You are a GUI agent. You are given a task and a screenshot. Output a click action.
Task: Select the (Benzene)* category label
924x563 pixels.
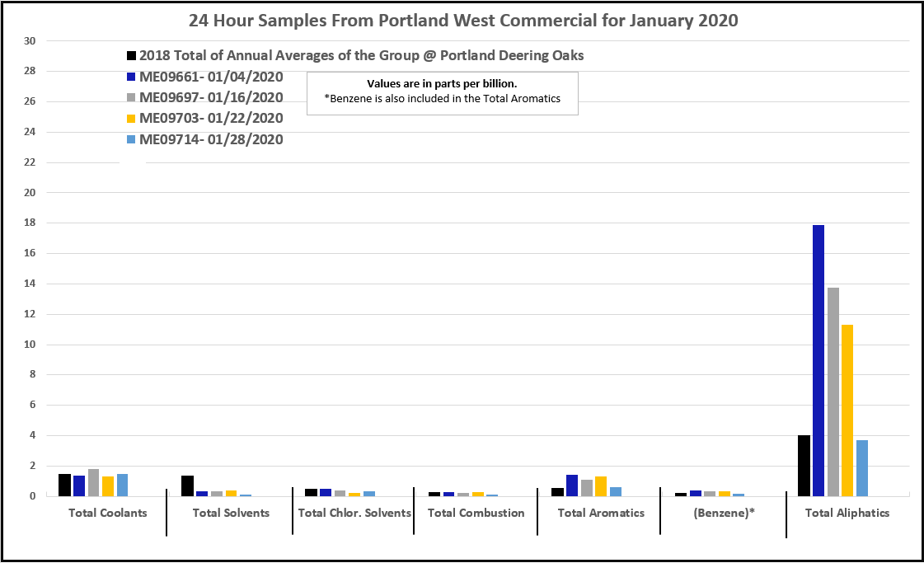tap(723, 513)
